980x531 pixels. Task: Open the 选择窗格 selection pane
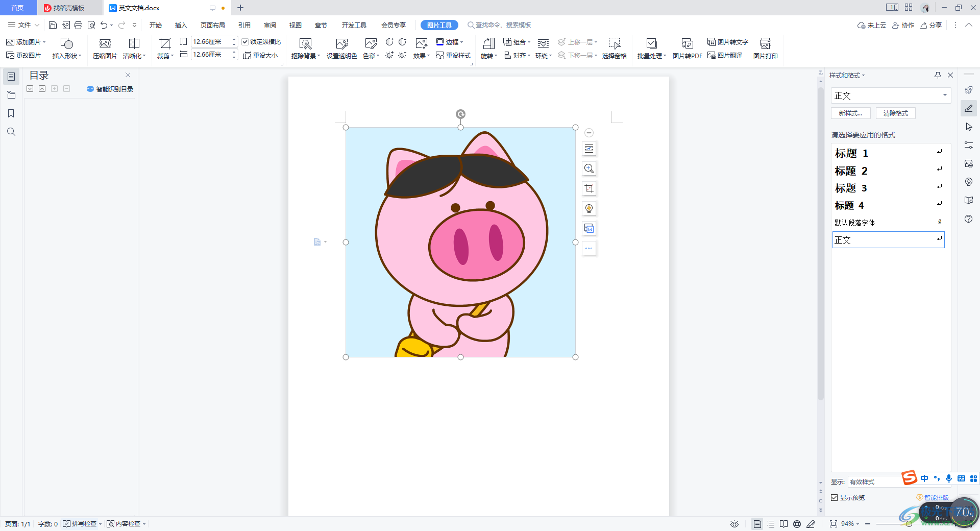click(x=614, y=49)
